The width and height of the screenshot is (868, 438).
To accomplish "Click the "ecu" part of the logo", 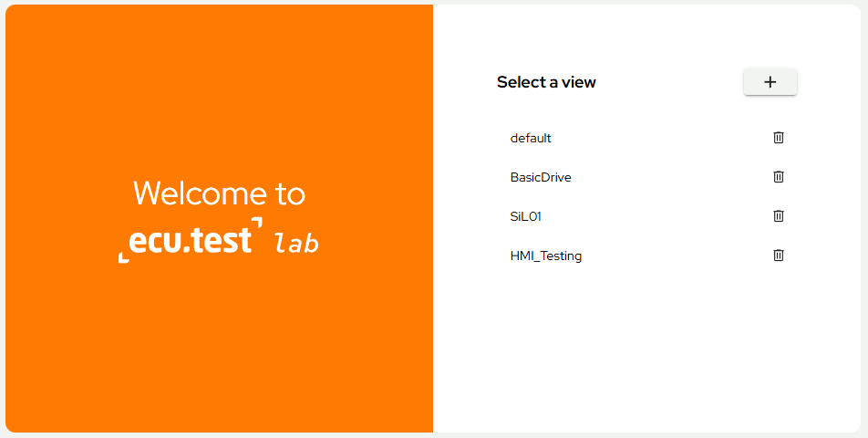I will [x=150, y=241].
